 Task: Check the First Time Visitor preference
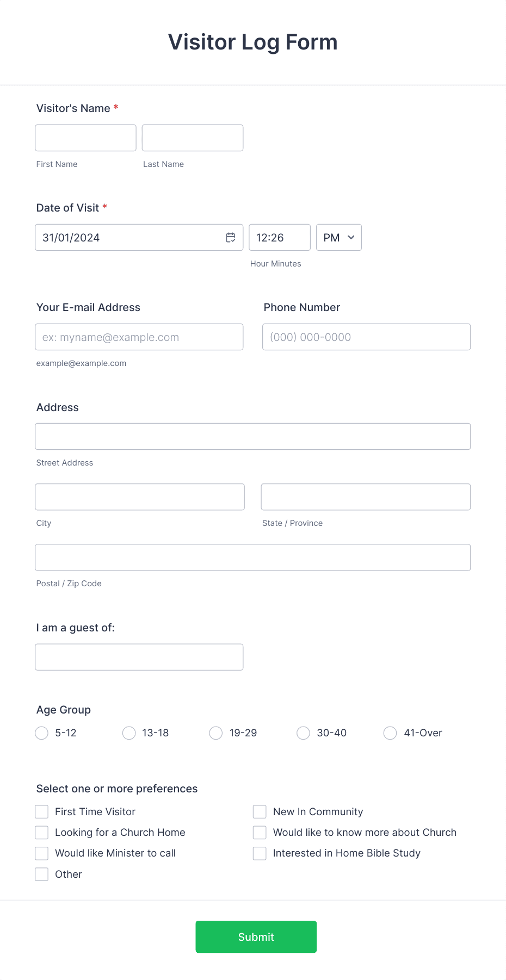pyautogui.click(x=41, y=811)
